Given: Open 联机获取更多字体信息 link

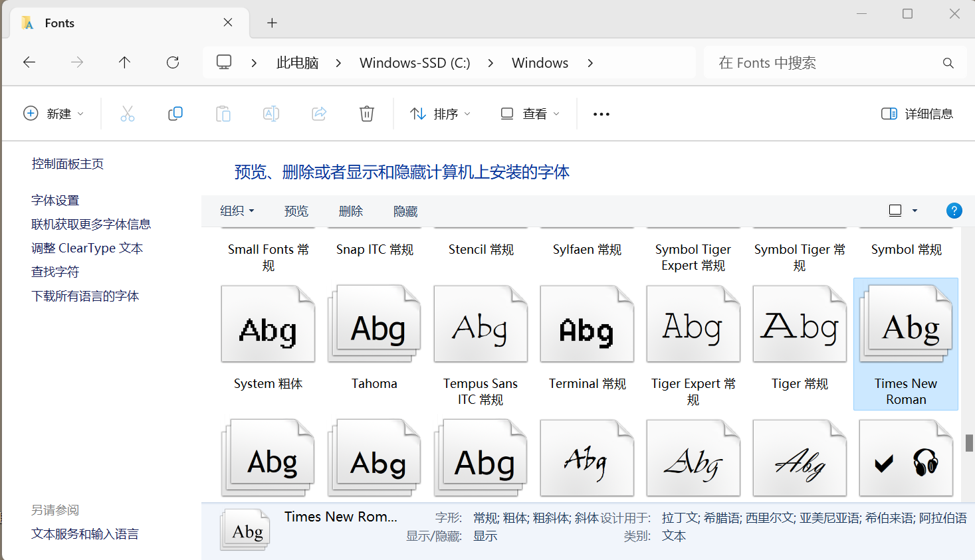Looking at the screenshot, I should [x=91, y=224].
